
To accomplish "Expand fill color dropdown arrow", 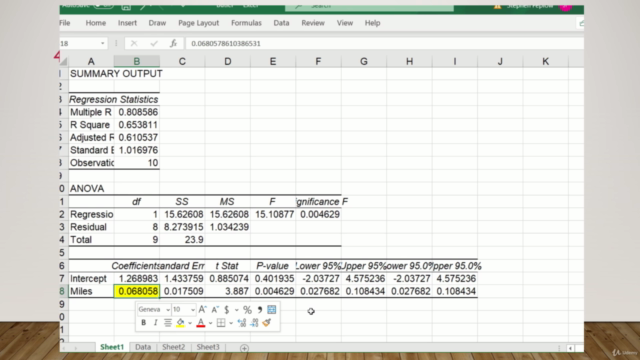I will tap(190, 323).
